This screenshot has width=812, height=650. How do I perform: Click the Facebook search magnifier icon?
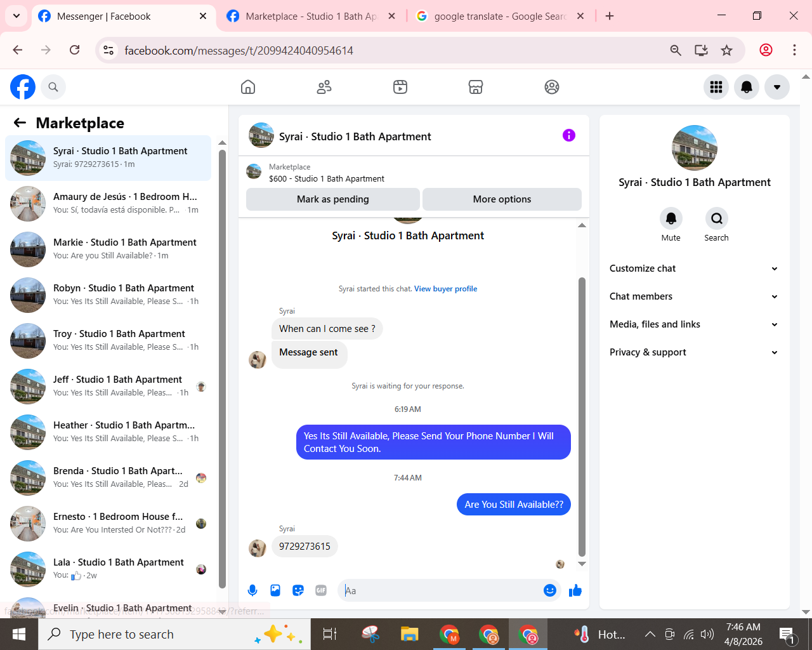[x=53, y=87]
